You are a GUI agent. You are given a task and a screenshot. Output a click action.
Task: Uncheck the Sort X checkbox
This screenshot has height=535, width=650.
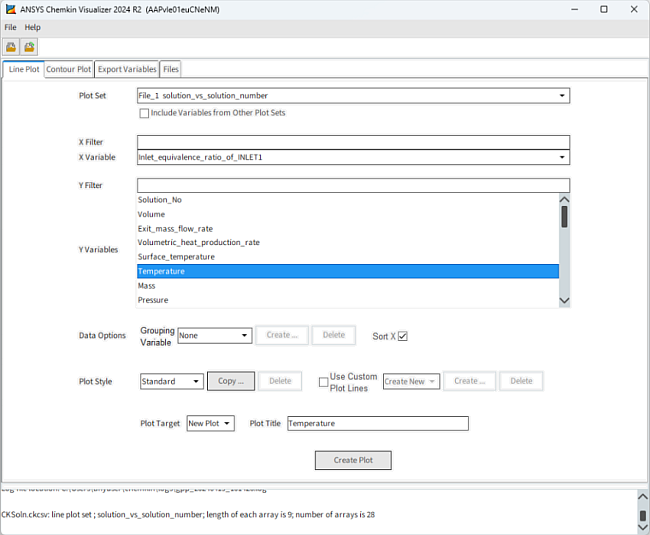click(403, 336)
